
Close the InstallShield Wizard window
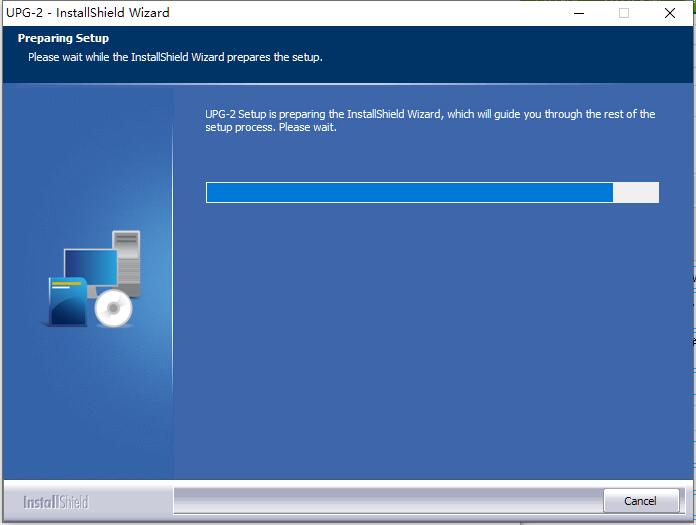[670, 13]
